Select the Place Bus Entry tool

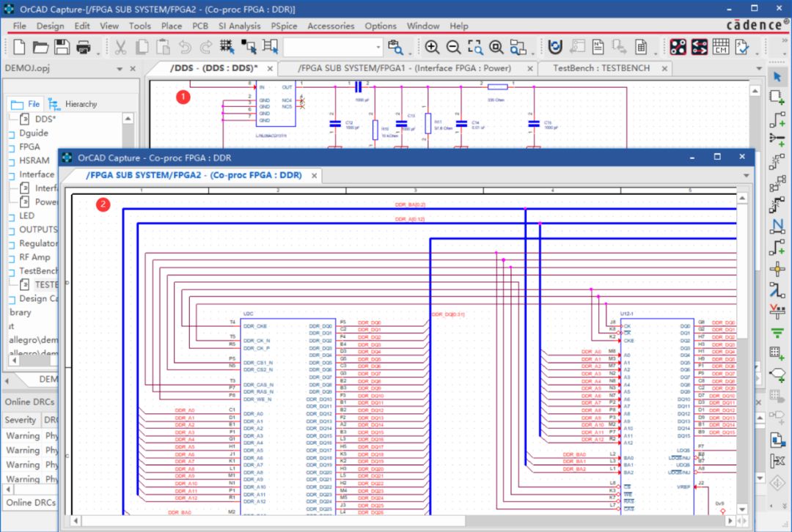[x=777, y=290]
